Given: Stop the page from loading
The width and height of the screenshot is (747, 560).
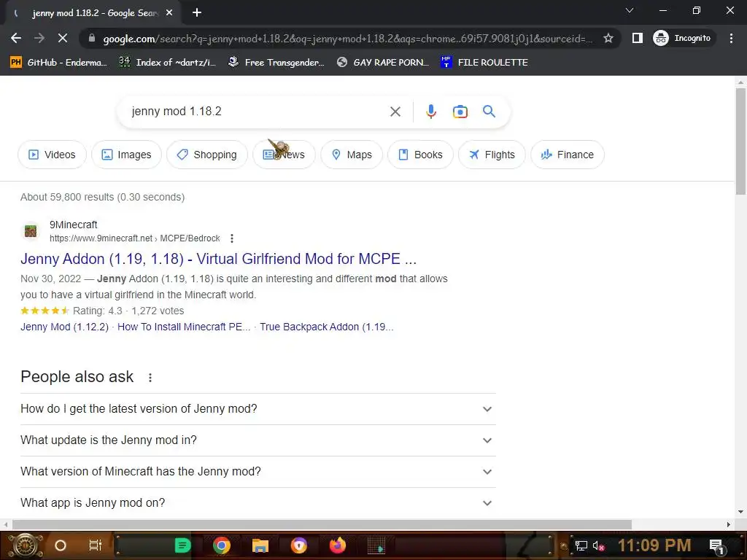Looking at the screenshot, I should (x=63, y=38).
